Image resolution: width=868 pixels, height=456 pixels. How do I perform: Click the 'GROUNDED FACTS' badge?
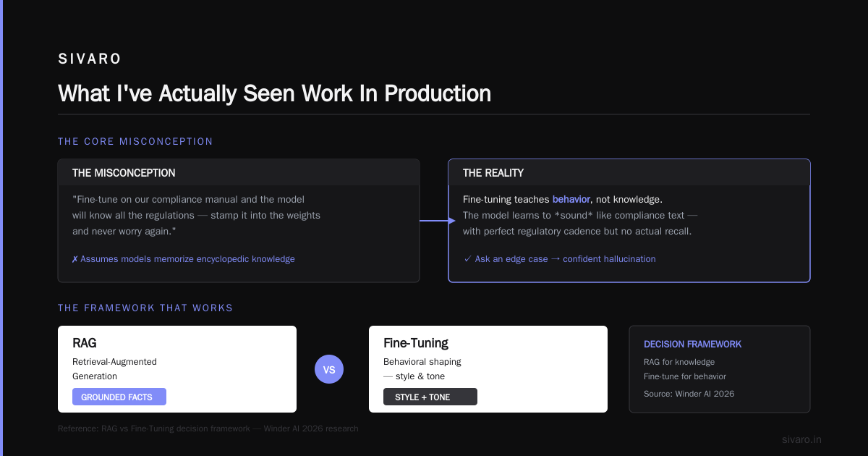click(x=119, y=397)
